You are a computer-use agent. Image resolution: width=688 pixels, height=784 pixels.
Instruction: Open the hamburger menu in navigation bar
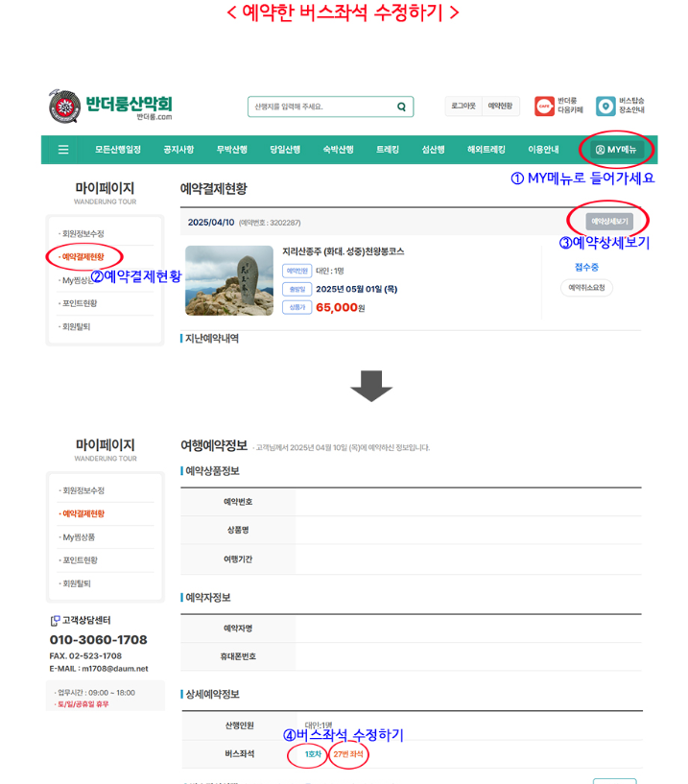[x=63, y=150]
